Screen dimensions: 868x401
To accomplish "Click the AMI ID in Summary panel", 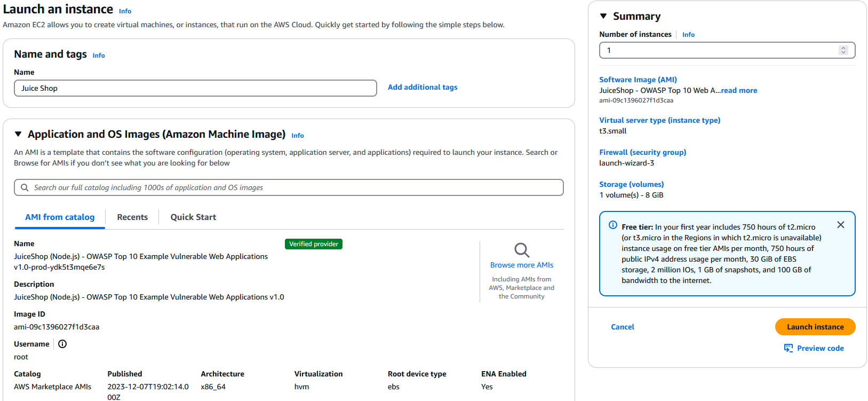I will [x=636, y=100].
